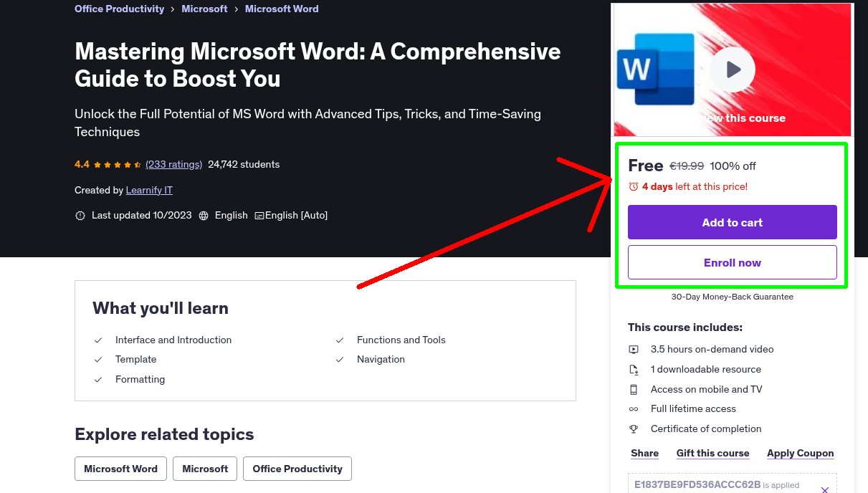
Task: Click the alarm clock icon near 4 days left
Action: 634,186
